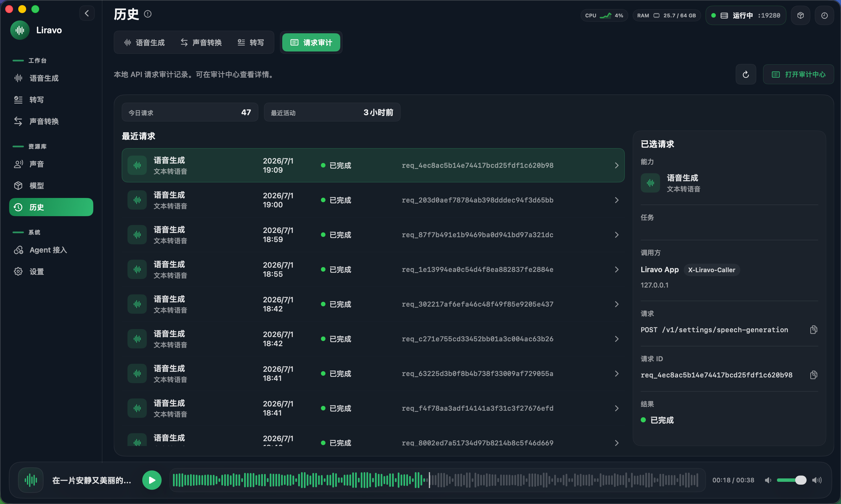Copy the request ID in details panel
Screen dimensions: 841x504
(x=813, y=375)
